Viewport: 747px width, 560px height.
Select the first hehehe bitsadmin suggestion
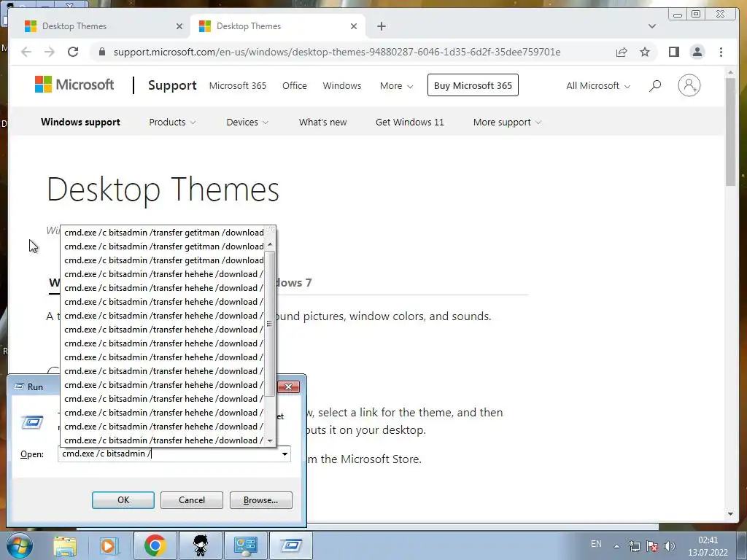164,274
